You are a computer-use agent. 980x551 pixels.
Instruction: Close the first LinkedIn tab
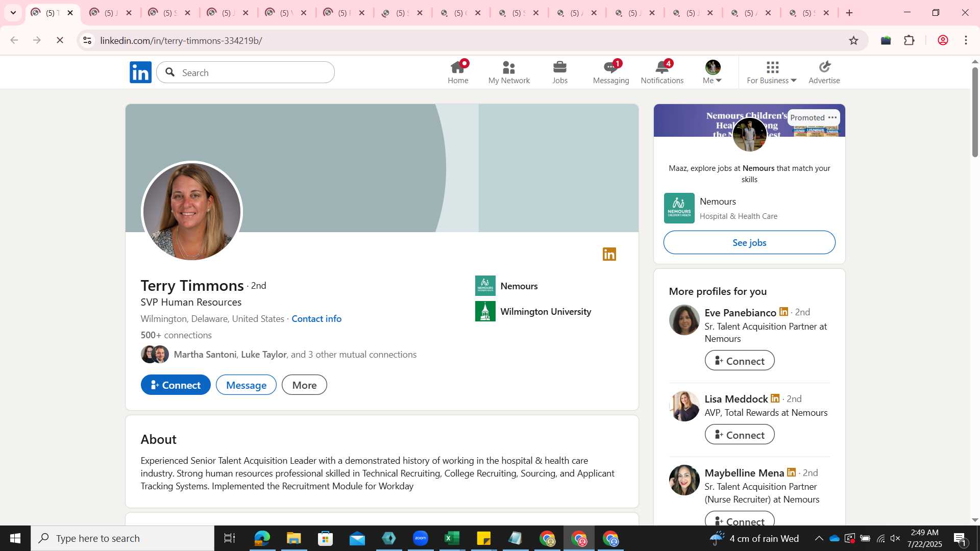pos(70,13)
